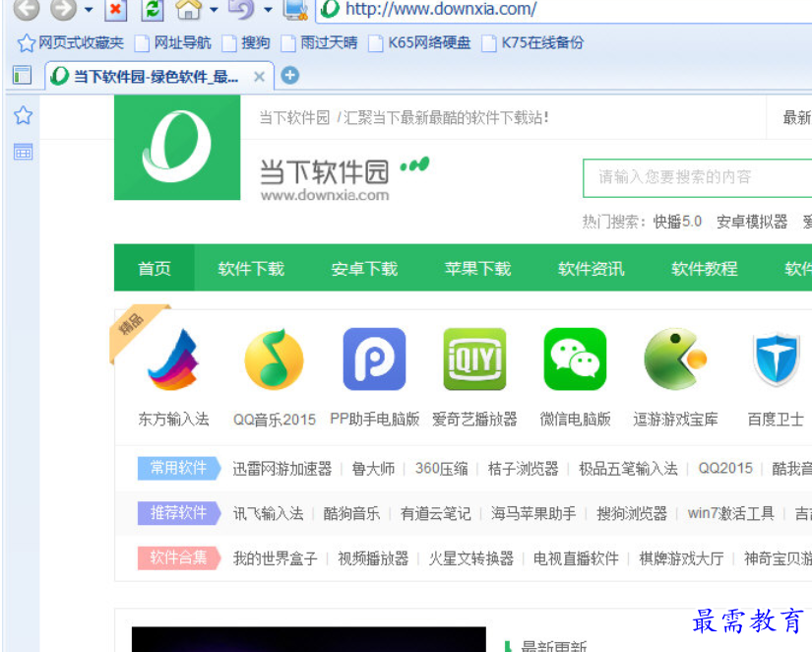812x652 pixels.
Task: Click the 微信电脑版 WeChat icon
Action: 576,359
